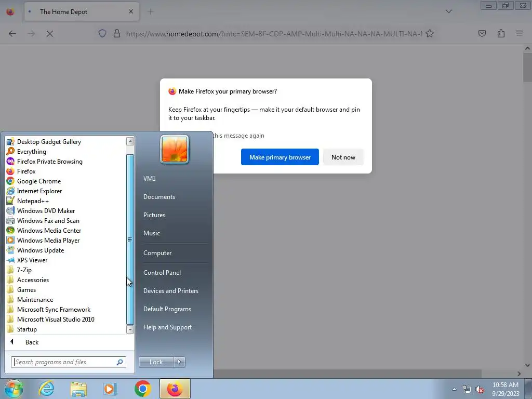Go back one page in Firefox
The width and height of the screenshot is (532, 399).
[x=12, y=34]
